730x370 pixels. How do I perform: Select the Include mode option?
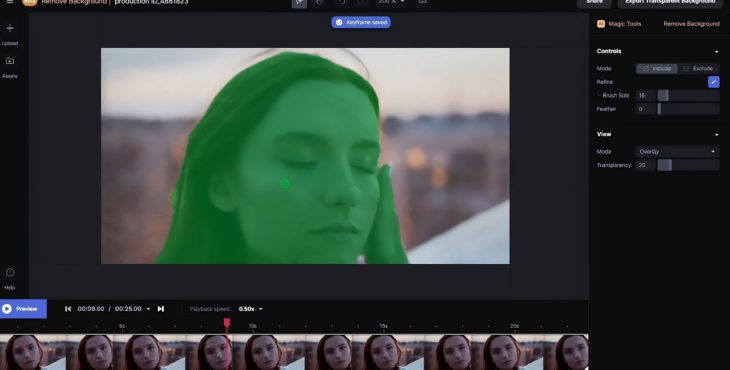657,68
